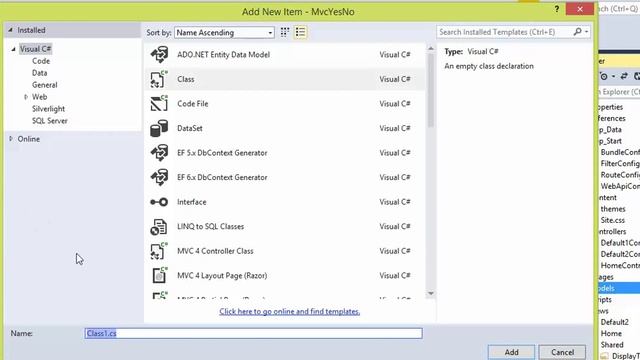Choose LINQ to SQL Classes icon

click(159, 227)
